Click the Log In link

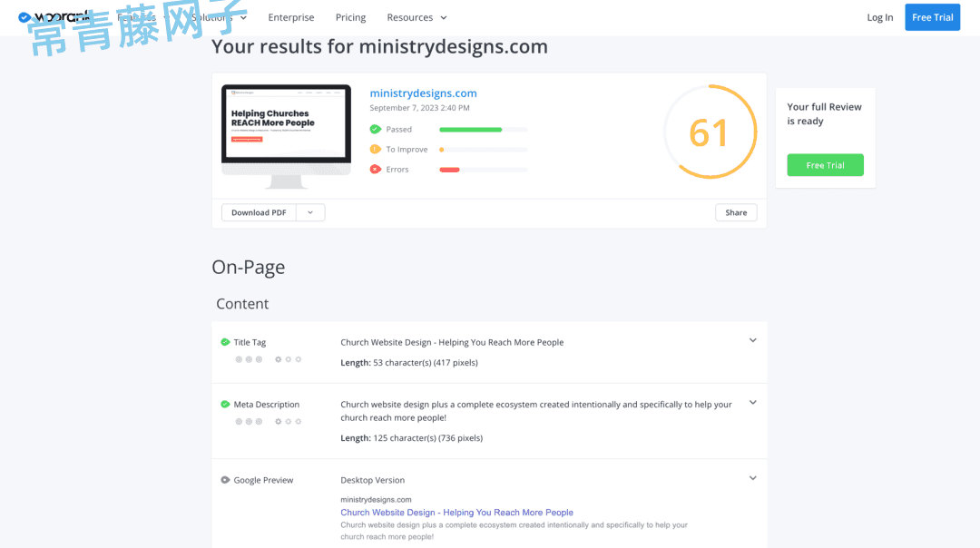pos(880,17)
